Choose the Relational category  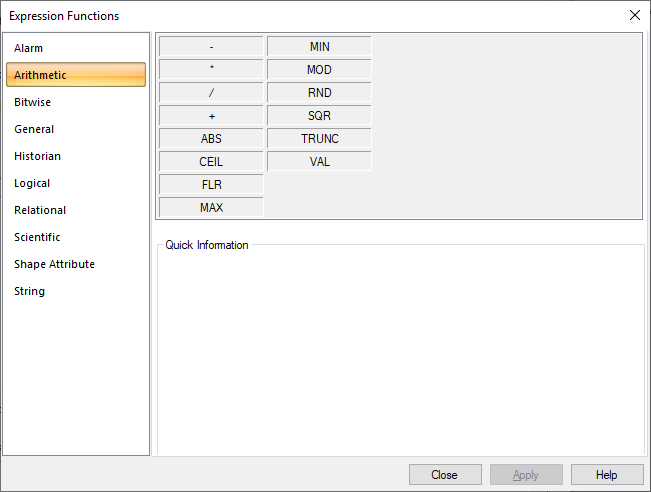[76, 210]
